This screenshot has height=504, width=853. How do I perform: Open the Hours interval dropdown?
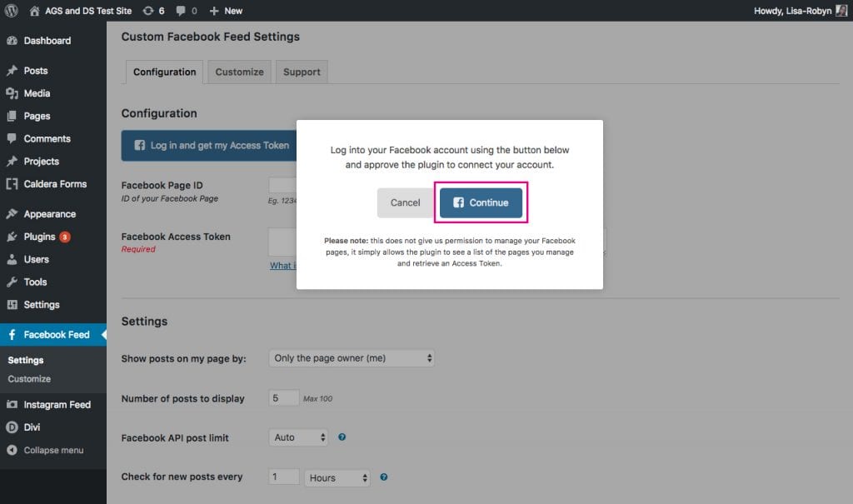click(337, 478)
